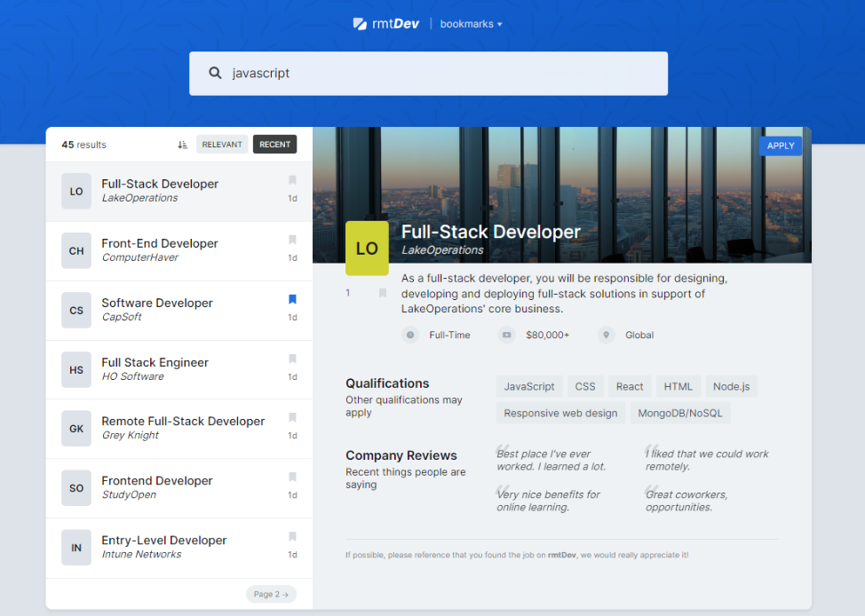This screenshot has height=616, width=865.
Task: Select the Remote Full-Stack Developer listing
Action: point(179,429)
